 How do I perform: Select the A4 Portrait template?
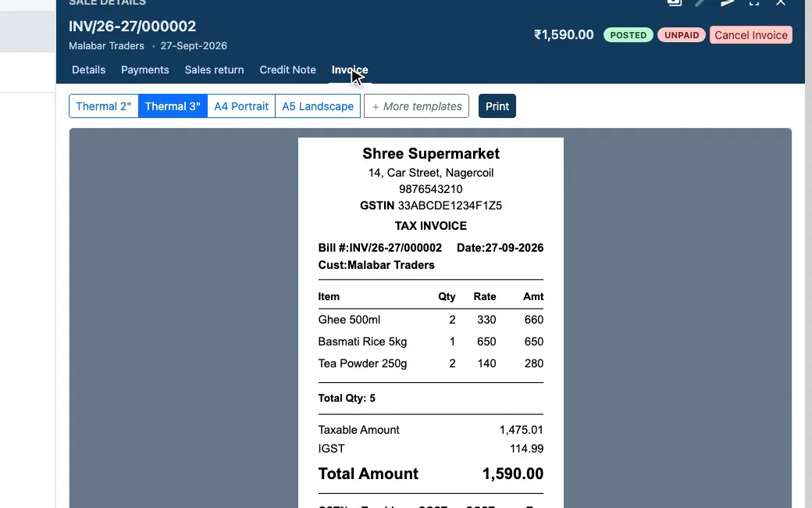click(241, 106)
